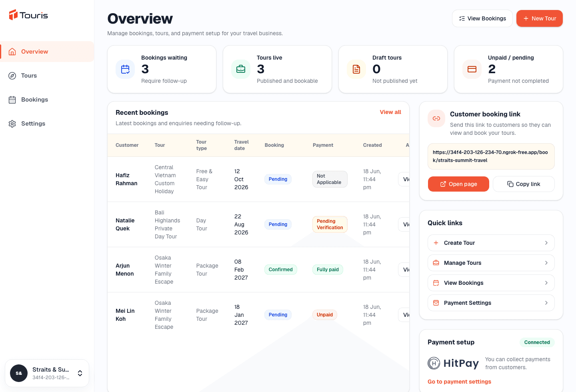Select customer Arjun Menon
Screen dimensions: 576x392
124,270
